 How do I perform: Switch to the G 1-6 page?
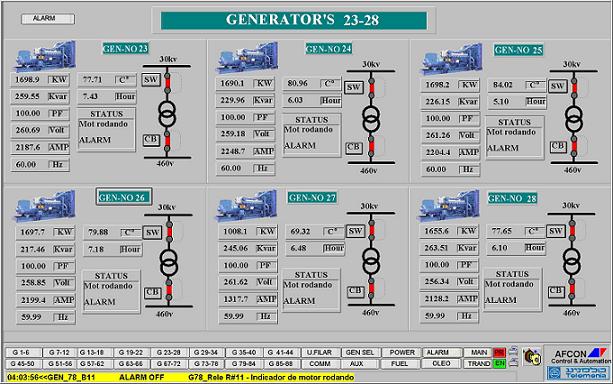(x=23, y=352)
